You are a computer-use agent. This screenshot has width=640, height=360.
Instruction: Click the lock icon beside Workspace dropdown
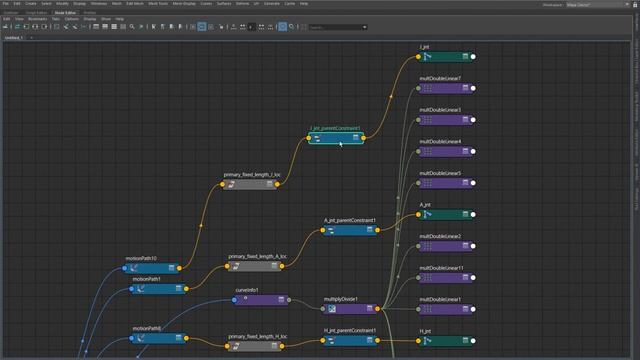click(635, 4)
